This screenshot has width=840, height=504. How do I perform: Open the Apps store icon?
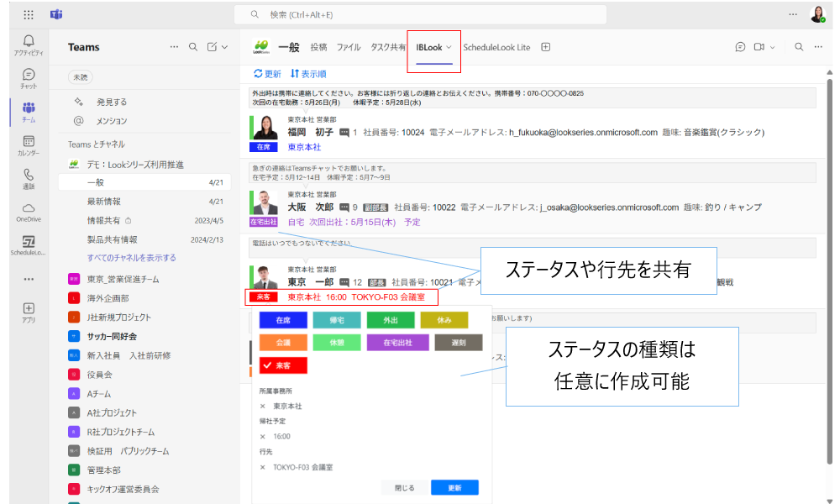click(29, 312)
